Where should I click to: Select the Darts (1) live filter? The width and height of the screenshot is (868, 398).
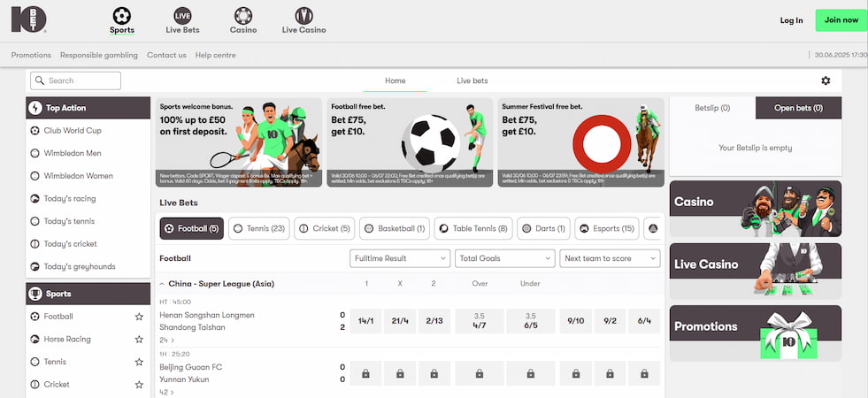(x=543, y=228)
